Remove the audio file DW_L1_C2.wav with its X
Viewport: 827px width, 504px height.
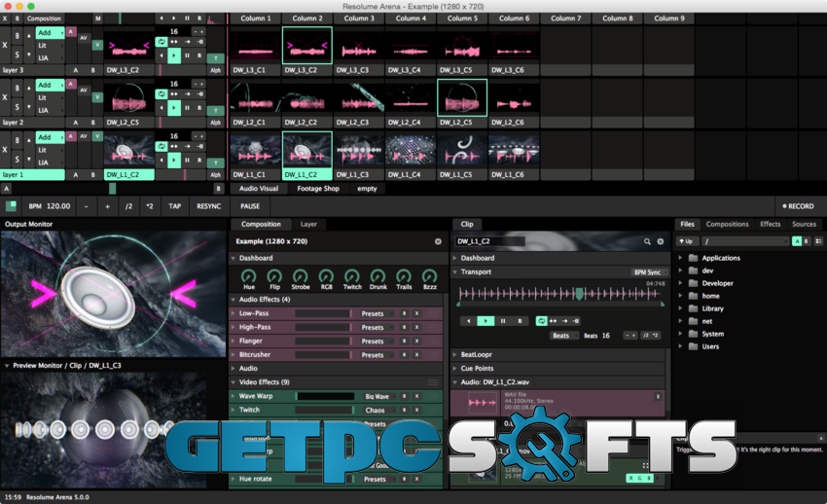tap(658, 396)
